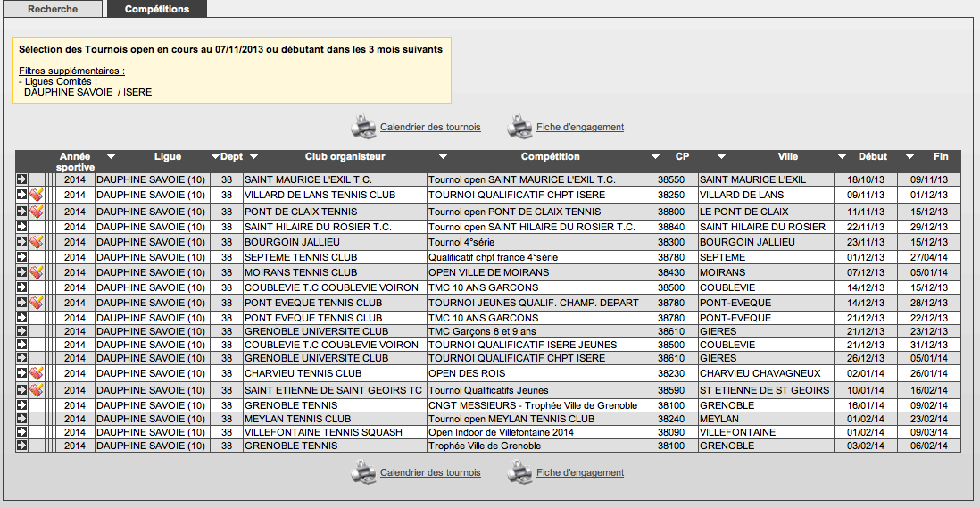980x508 pixels.
Task: Click postal code 38090 cell
Action: pos(670,432)
